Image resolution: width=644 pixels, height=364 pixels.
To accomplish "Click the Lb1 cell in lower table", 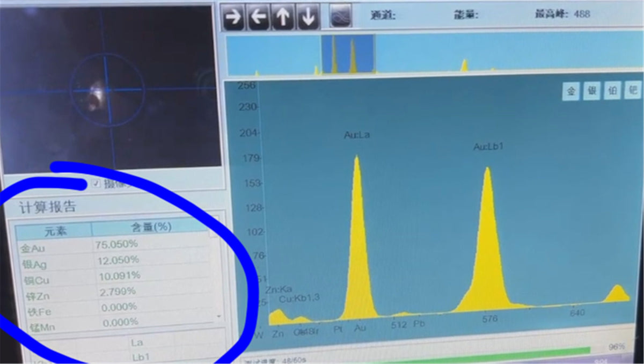I will [x=141, y=357].
